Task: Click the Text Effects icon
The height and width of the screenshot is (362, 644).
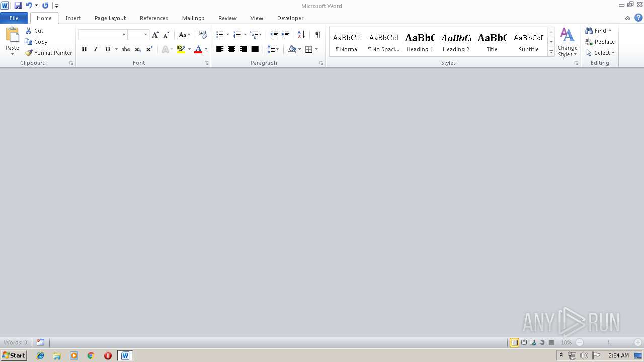Action: (165, 49)
